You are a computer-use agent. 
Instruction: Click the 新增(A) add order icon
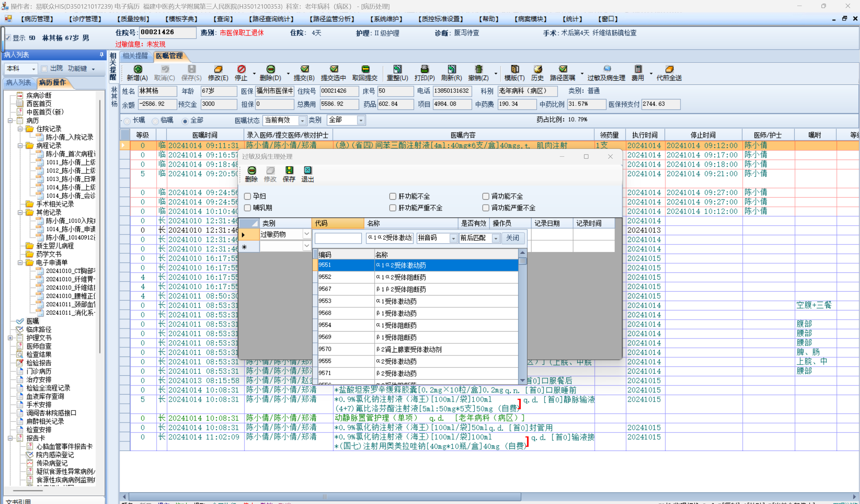pos(137,69)
